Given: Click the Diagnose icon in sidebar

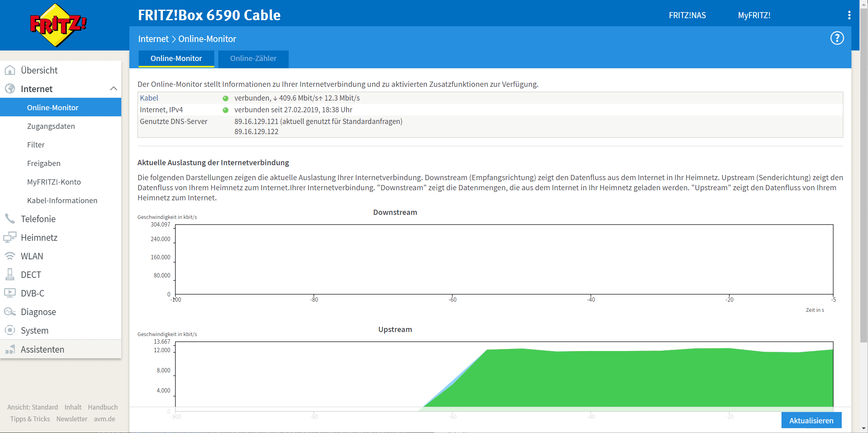Looking at the screenshot, I should [10, 312].
